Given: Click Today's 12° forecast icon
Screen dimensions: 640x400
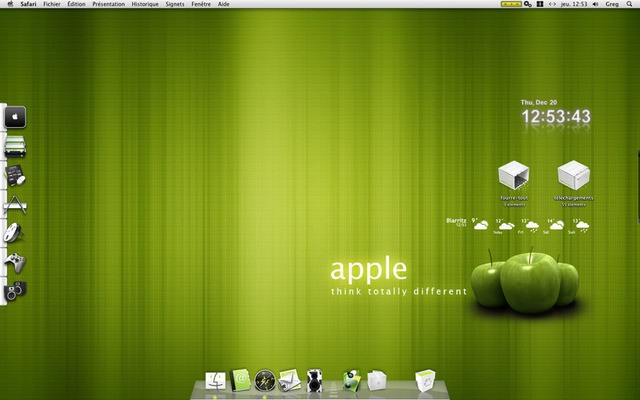Looking at the screenshot, I should click(x=506, y=225).
